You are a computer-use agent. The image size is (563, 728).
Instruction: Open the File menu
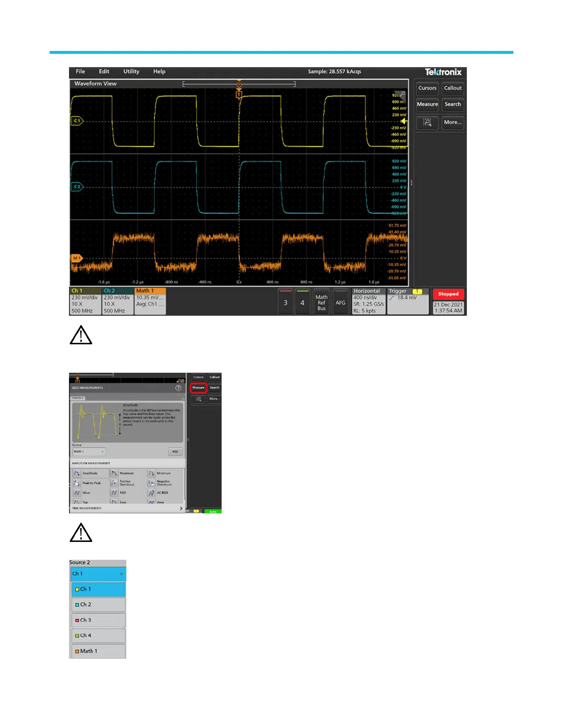click(x=80, y=72)
